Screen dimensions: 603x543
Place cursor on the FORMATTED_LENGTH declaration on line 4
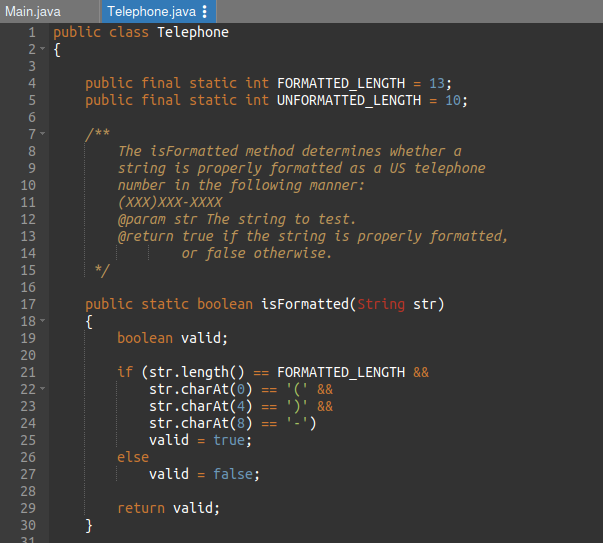click(341, 83)
